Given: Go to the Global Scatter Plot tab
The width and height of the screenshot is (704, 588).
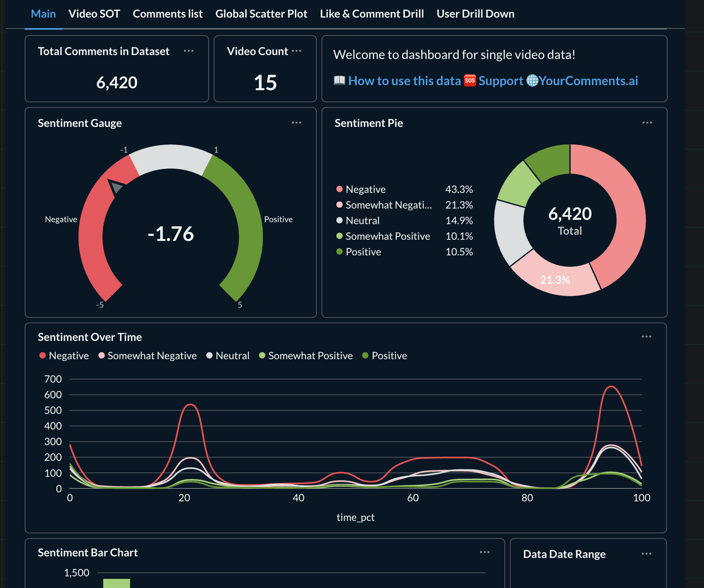Looking at the screenshot, I should [x=261, y=14].
